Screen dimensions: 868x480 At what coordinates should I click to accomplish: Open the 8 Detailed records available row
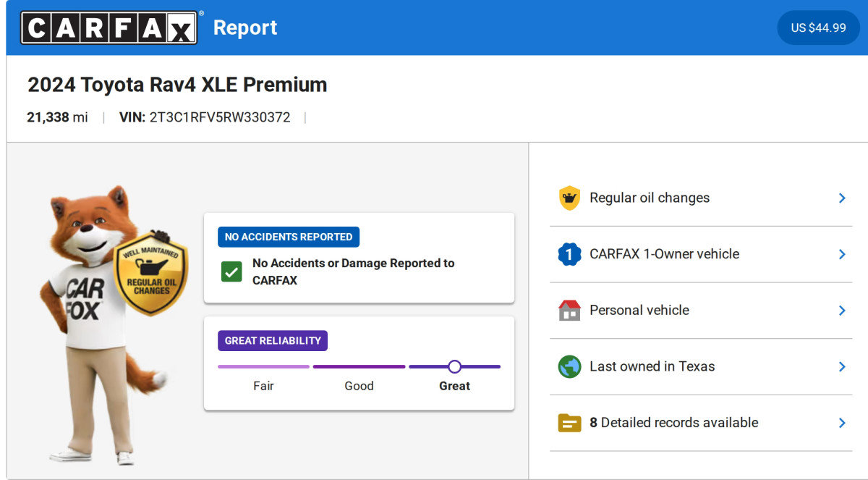click(673, 423)
